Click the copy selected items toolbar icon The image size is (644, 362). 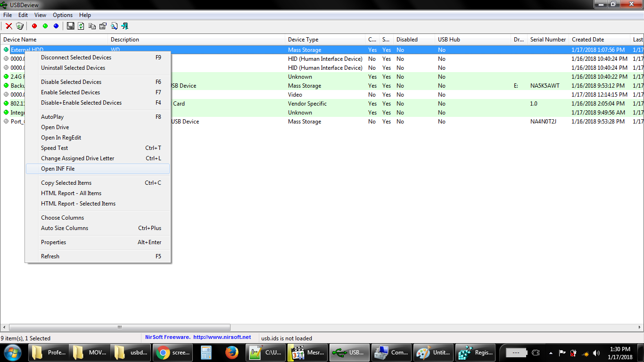point(92,26)
